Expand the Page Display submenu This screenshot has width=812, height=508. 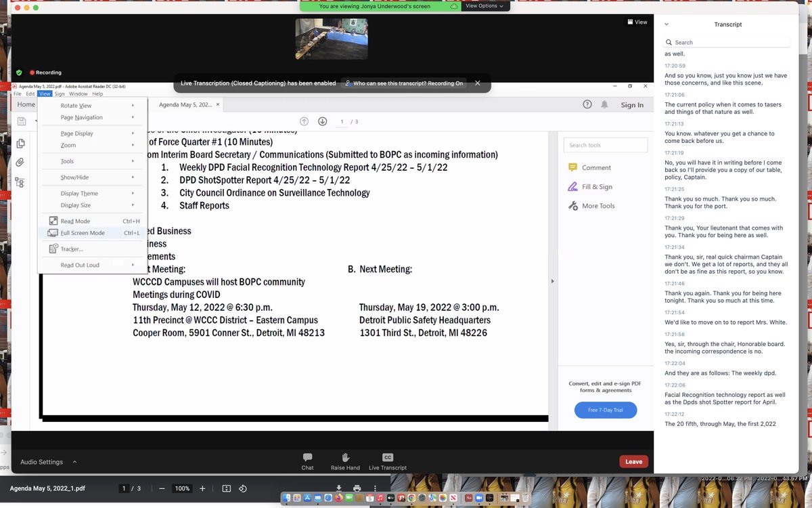pos(93,133)
